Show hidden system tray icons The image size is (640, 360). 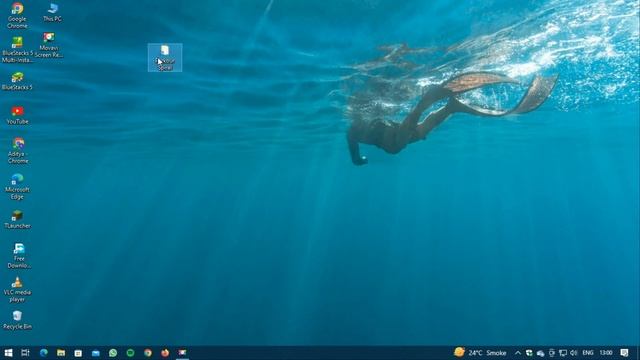[x=518, y=353]
